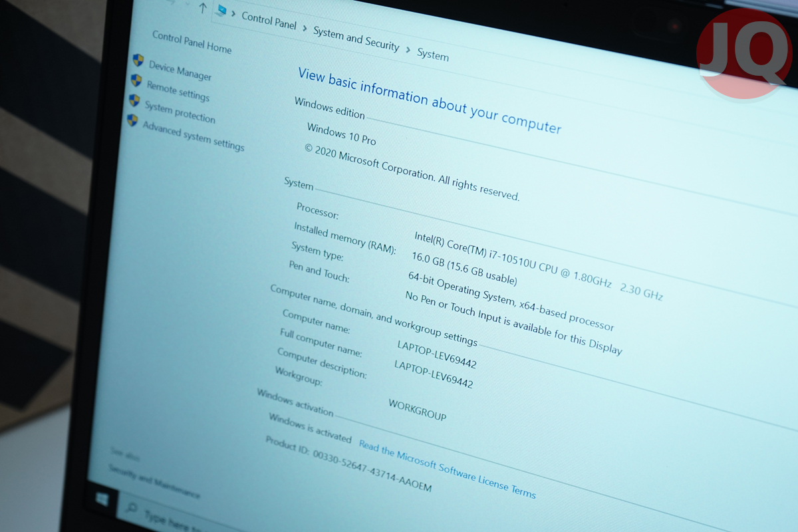Screen dimensions: 798x532
Task: Click the Up arrow navigation button
Action: point(203,9)
